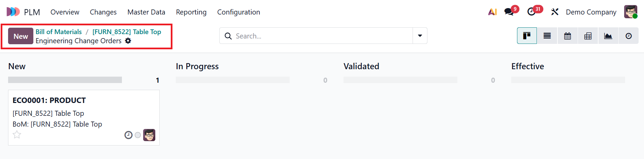Click the New button
This screenshot has width=644, height=159.
21,36
